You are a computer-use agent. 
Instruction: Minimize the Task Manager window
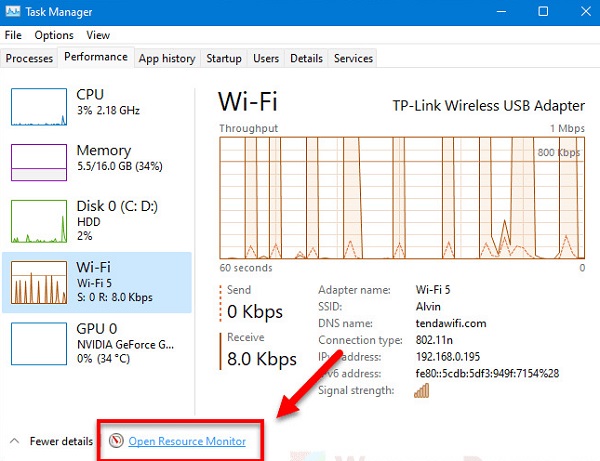point(501,12)
